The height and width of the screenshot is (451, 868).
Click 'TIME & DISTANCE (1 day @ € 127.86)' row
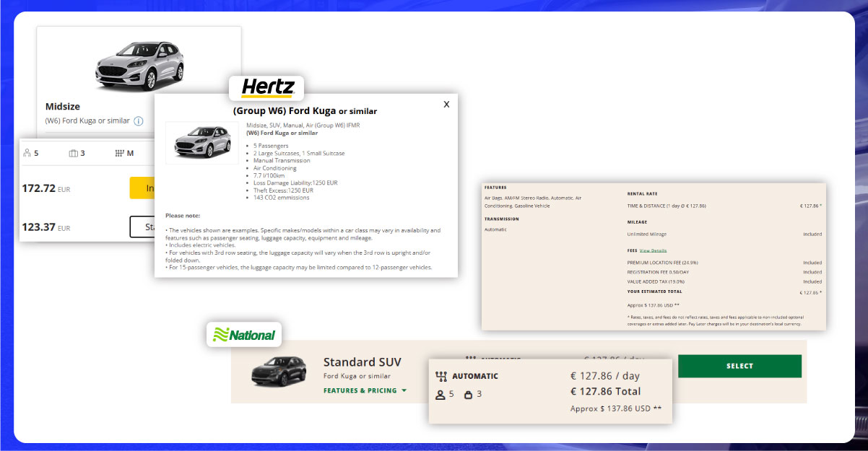724,206
